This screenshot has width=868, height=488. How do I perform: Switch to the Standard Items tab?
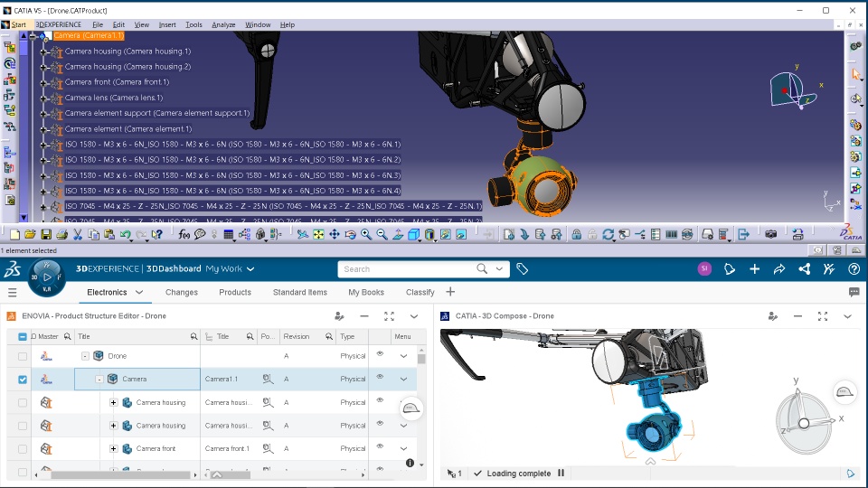(300, 292)
